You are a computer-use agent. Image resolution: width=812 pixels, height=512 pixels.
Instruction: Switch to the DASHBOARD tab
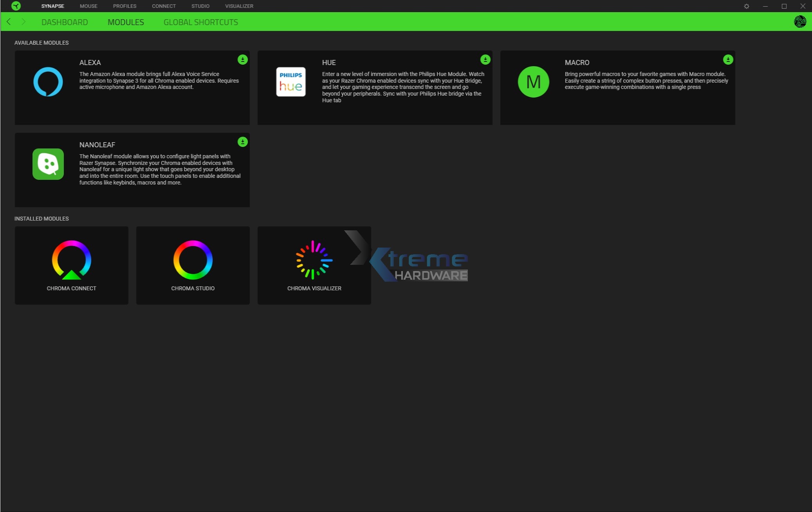[x=65, y=22]
